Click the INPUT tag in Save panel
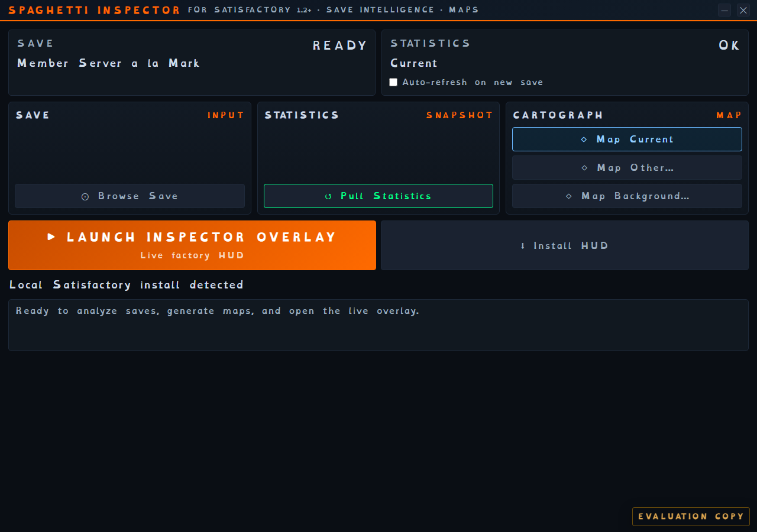Image resolution: width=757 pixels, height=532 pixels. 226,115
